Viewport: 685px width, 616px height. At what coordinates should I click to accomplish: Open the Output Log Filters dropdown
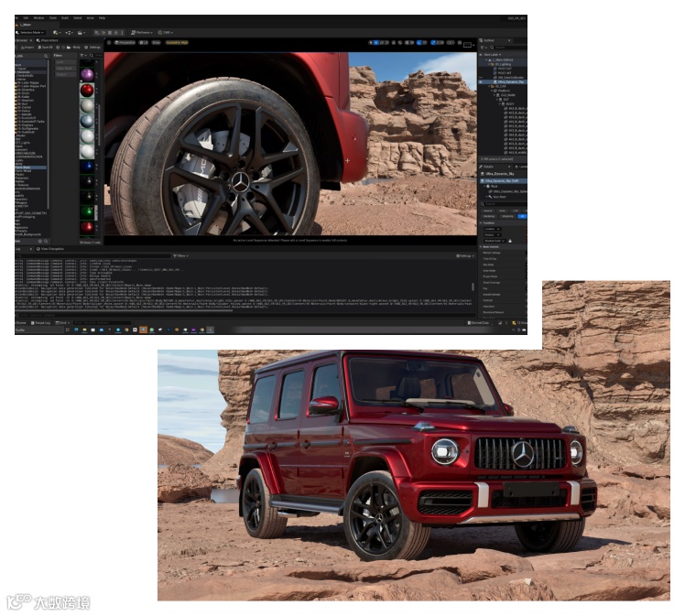click(x=180, y=256)
